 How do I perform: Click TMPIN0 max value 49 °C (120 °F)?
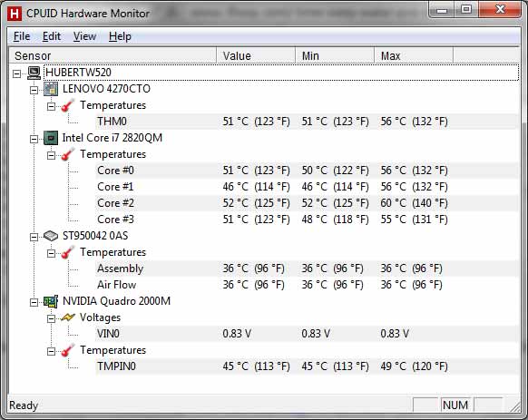click(x=414, y=366)
